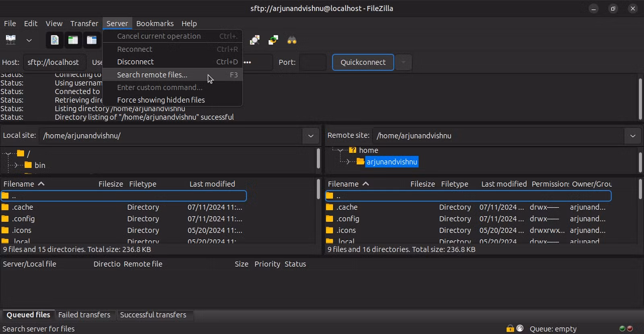The image size is (644, 334).
Task: Click the Remote site path field
Action: (x=498, y=136)
